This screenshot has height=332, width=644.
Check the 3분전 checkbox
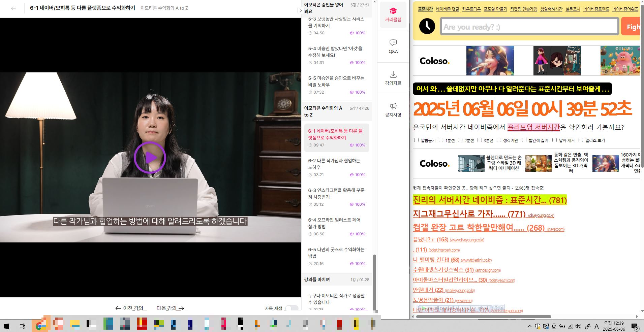[480, 140]
